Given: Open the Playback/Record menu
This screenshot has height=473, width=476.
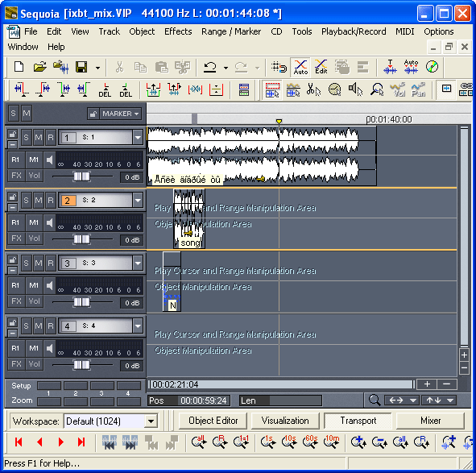Looking at the screenshot, I should click(x=354, y=31).
